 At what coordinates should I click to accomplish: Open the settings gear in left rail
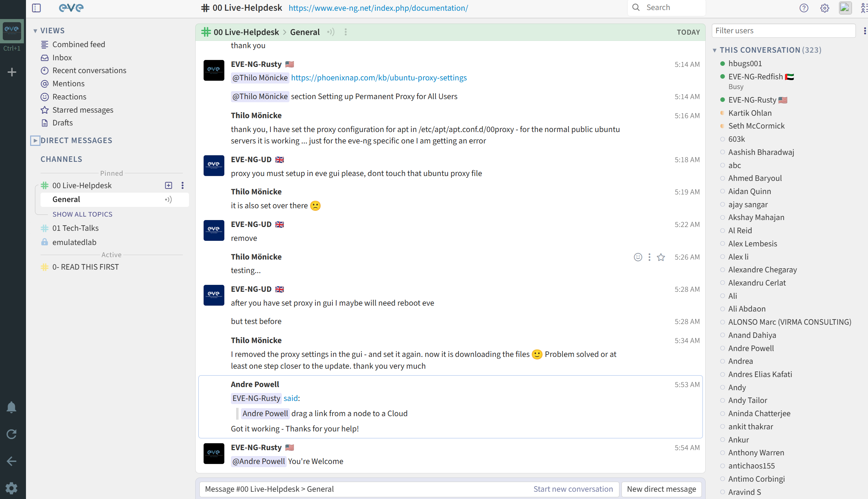(x=11, y=488)
